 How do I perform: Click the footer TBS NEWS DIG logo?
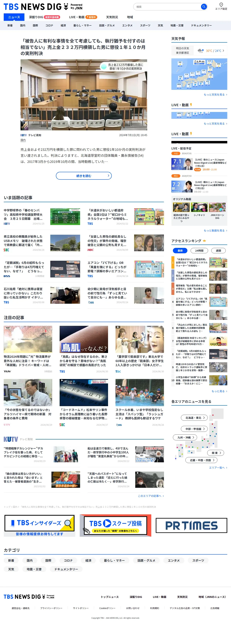click(29, 597)
